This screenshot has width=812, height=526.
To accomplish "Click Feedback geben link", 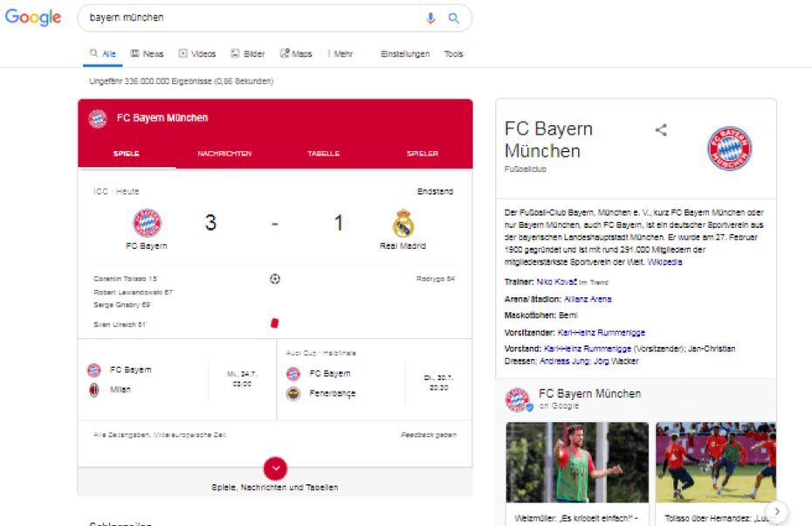I will pos(429,435).
